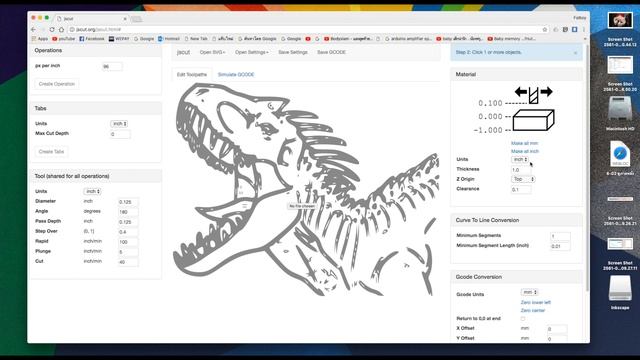Open the browser home page icon

click(x=61, y=30)
